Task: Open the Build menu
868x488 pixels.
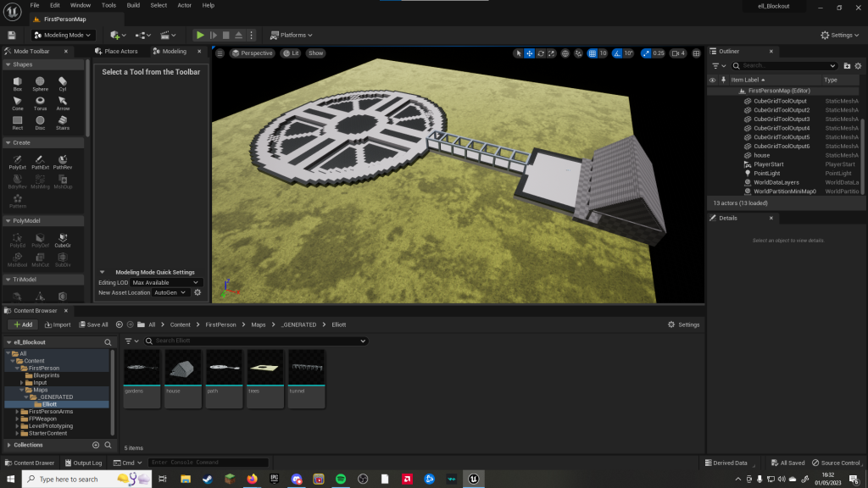Action: [x=133, y=5]
